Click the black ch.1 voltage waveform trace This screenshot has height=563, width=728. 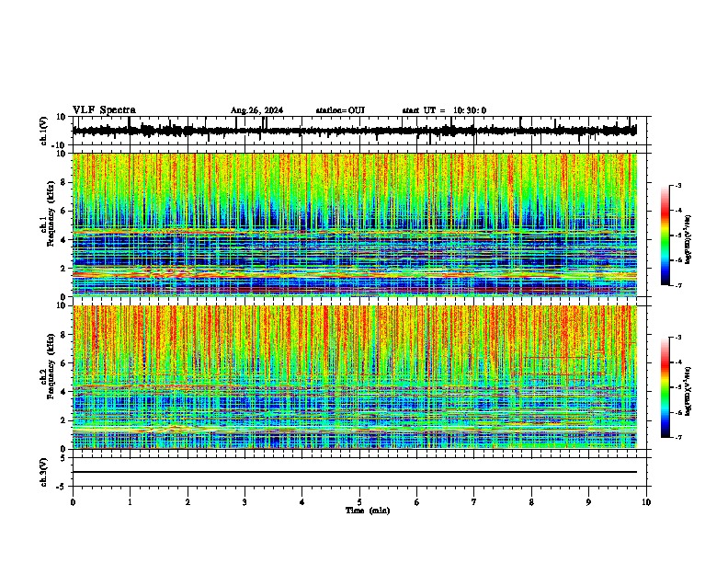pyautogui.click(x=354, y=131)
